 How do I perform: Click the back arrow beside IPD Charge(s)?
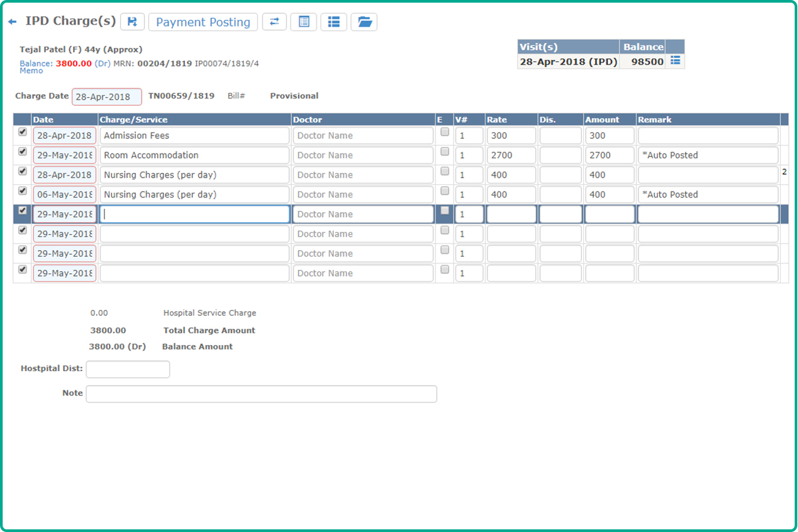(x=12, y=22)
